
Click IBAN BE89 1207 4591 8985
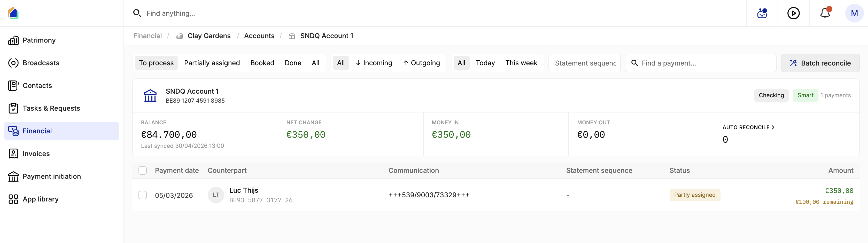[x=195, y=101]
